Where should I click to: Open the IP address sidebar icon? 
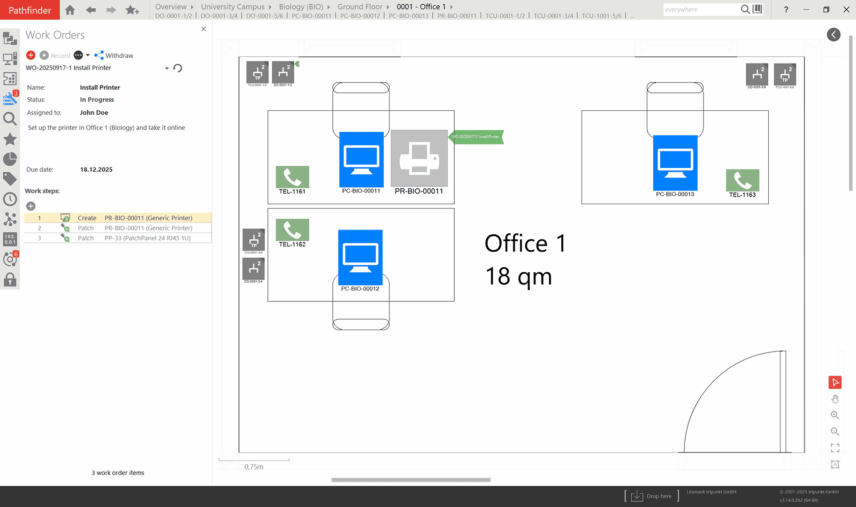[10, 239]
